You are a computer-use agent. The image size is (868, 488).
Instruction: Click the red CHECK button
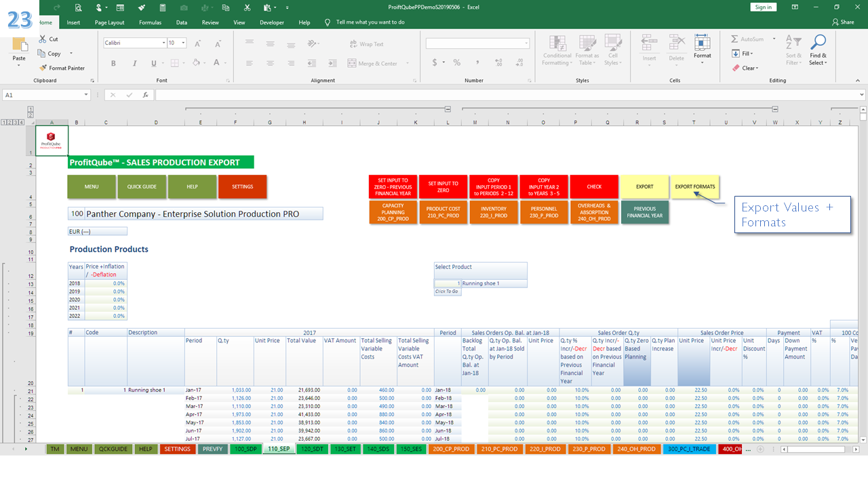(x=594, y=186)
